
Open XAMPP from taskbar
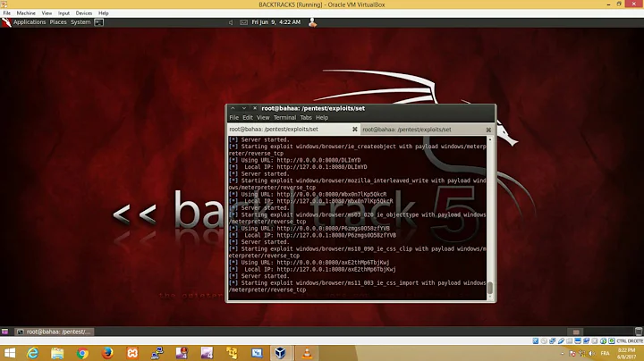click(132, 353)
